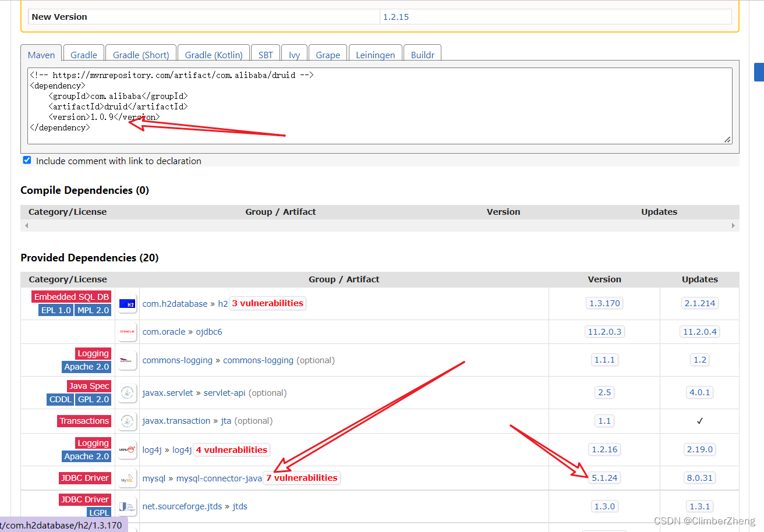
Task: Click the H2 database logo icon
Action: click(127, 303)
